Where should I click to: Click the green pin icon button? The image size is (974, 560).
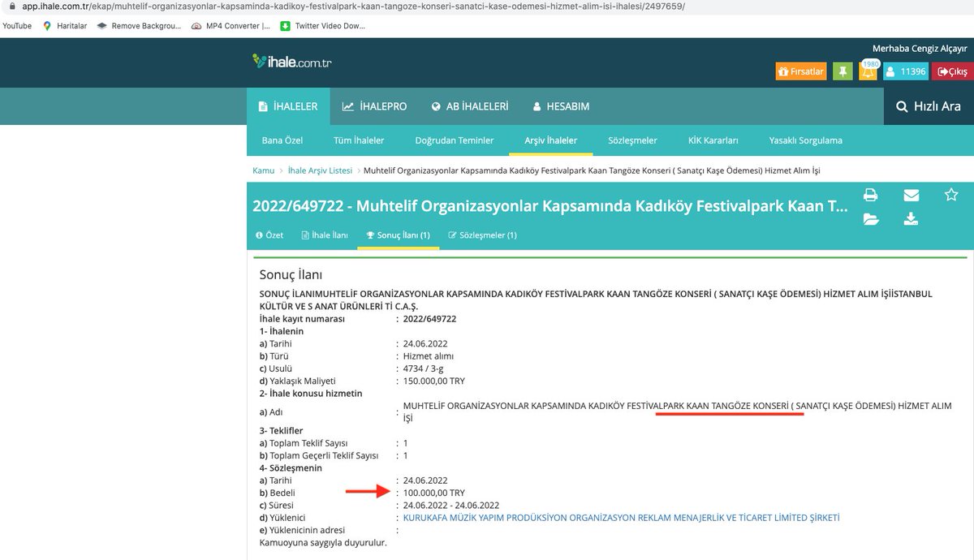point(843,71)
